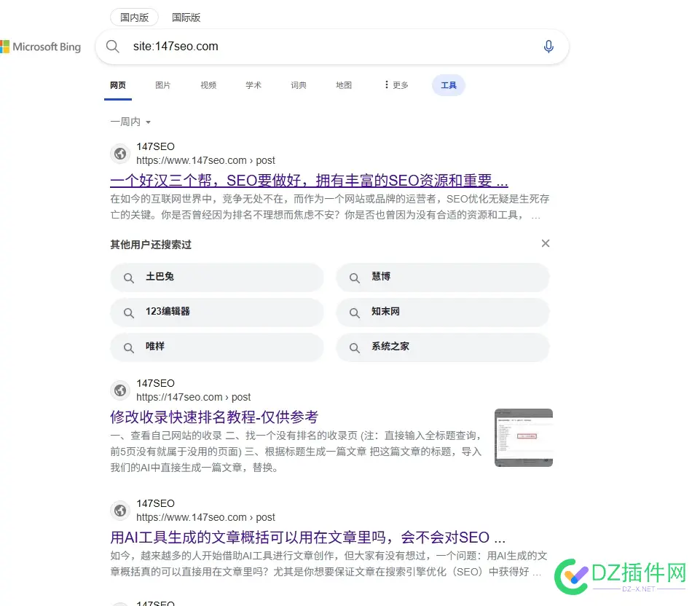Click the 知末网 related search
Image resolution: width=700 pixels, height=606 pixels.
385,312
